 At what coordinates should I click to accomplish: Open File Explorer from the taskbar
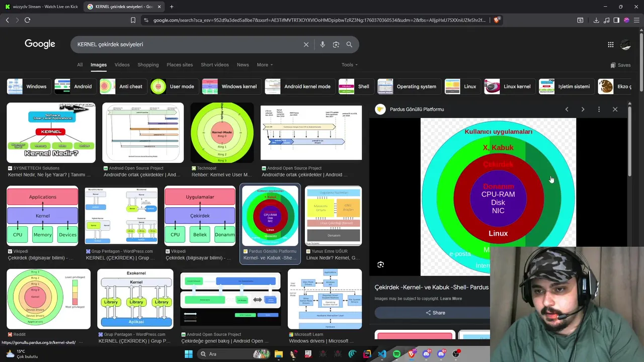(x=278, y=354)
